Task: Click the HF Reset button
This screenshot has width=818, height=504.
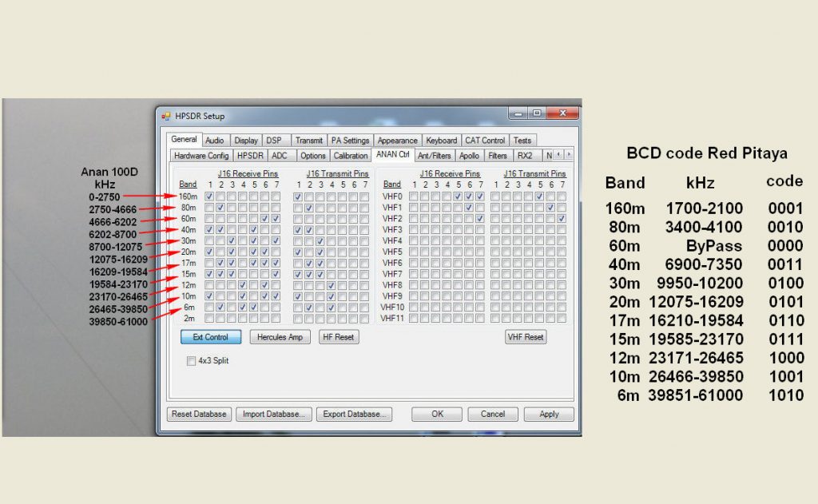Action: point(338,337)
